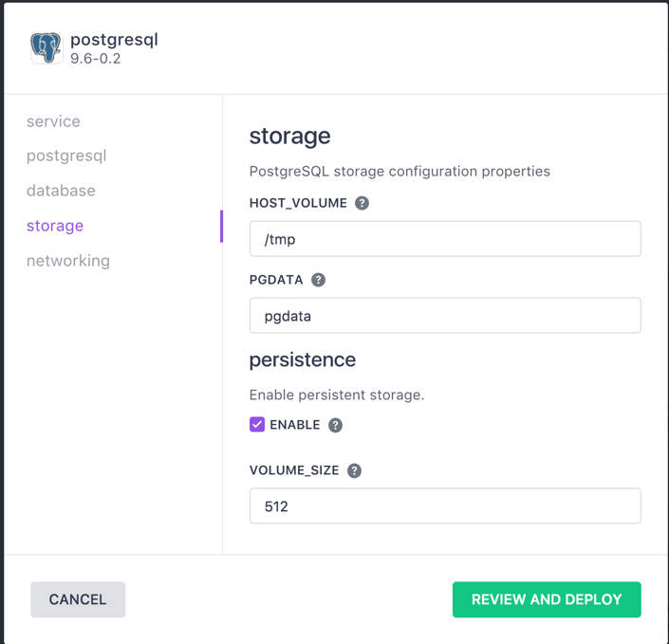This screenshot has height=644, width=669.
Task: Open the networking section
Action: pos(68,261)
